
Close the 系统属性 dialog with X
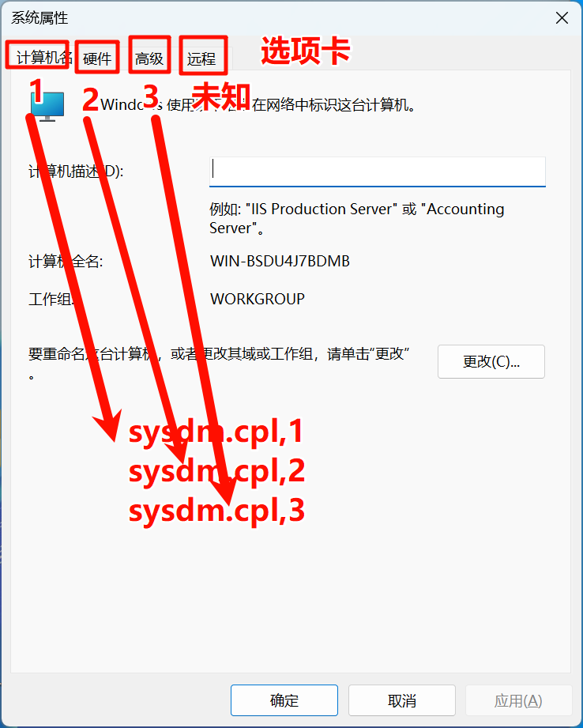tap(562, 18)
